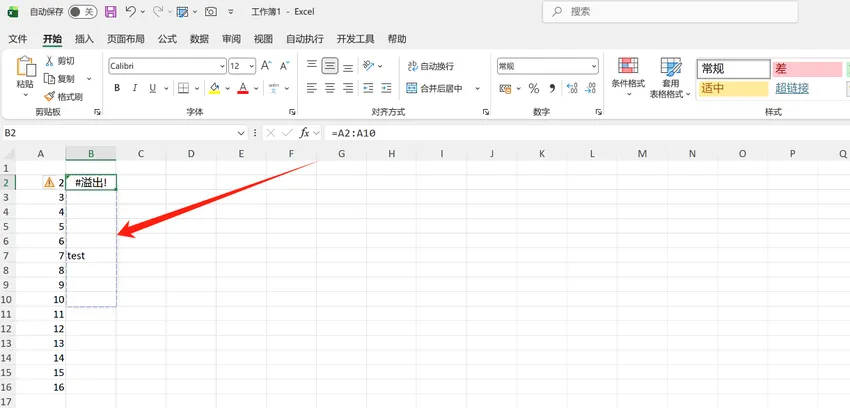Viewport: 850px width, 408px height.
Task: Click 合并后居中 merge and center
Action: click(x=435, y=88)
